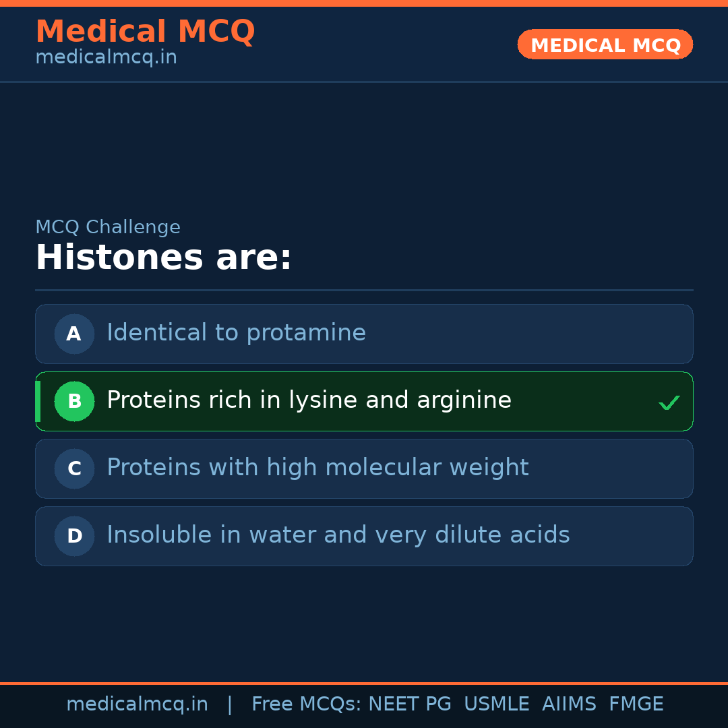
Task: Pick 'Insoluble in water and very dilute acids'
Action: click(338, 535)
